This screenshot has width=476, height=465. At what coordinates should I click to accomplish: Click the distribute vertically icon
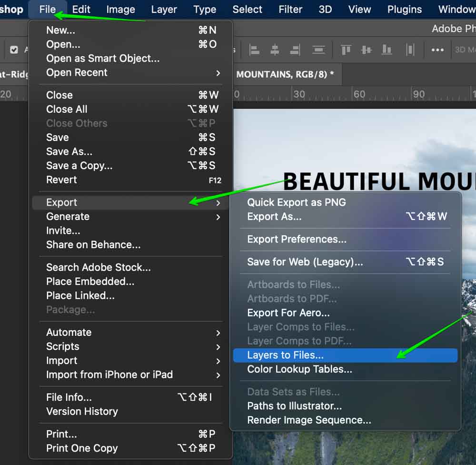point(318,50)
